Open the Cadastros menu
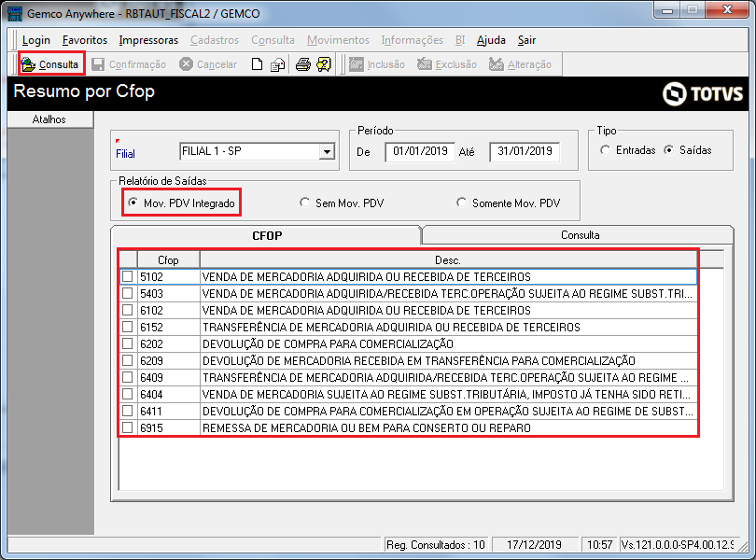 (x=215, y=40)
